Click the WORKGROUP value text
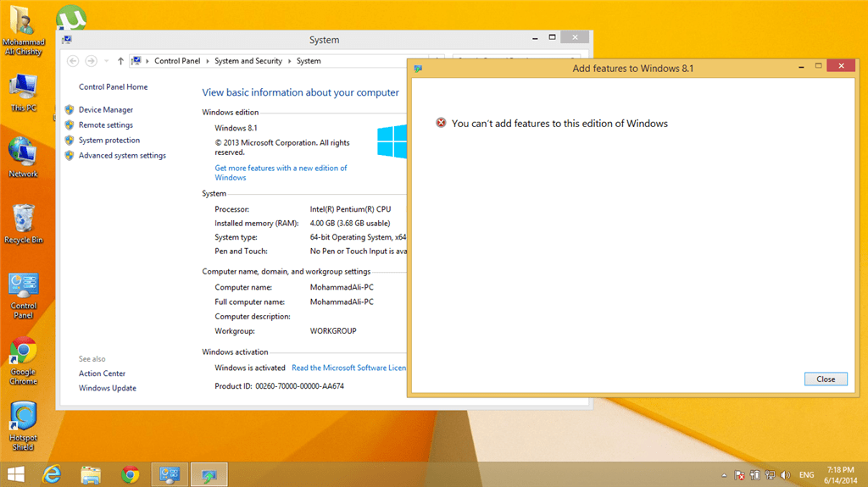Viewport: 868px width, 487px height. (333, 331)
